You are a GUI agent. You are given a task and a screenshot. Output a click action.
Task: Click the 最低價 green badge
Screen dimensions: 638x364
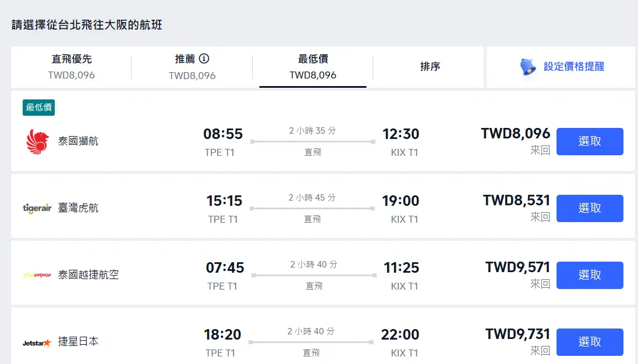[x=38, y=108]
